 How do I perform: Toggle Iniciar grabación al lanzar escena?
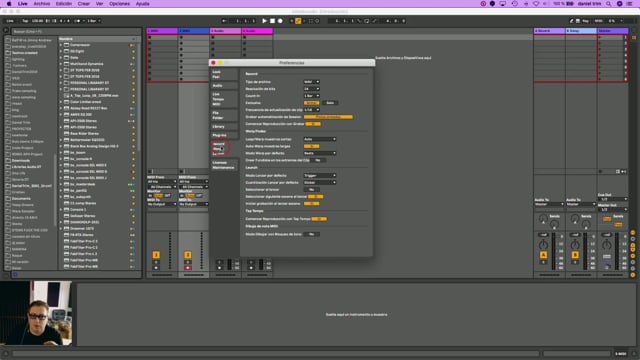(311, 204)
